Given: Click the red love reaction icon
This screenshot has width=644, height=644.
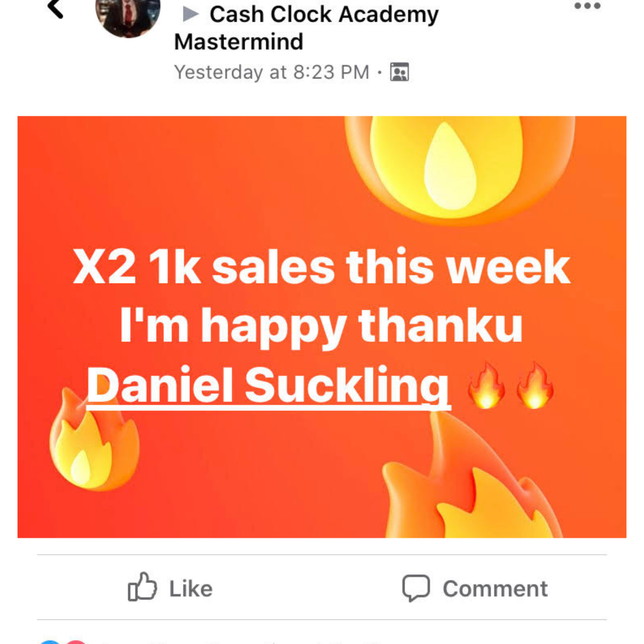Looking at the screenshot, I should click(76, 642).
